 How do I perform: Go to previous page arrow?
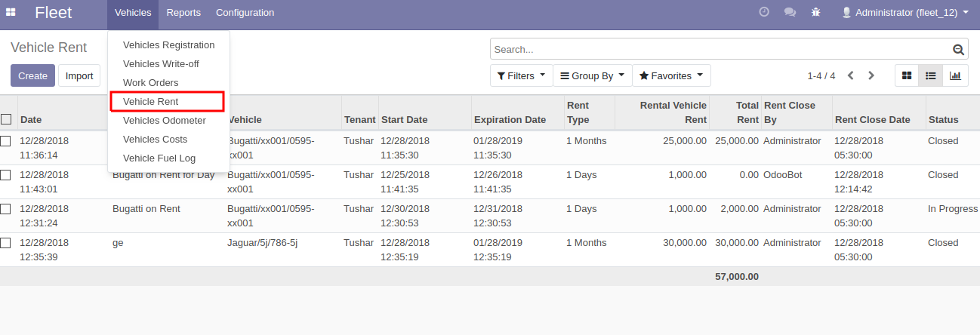[851, 75]
